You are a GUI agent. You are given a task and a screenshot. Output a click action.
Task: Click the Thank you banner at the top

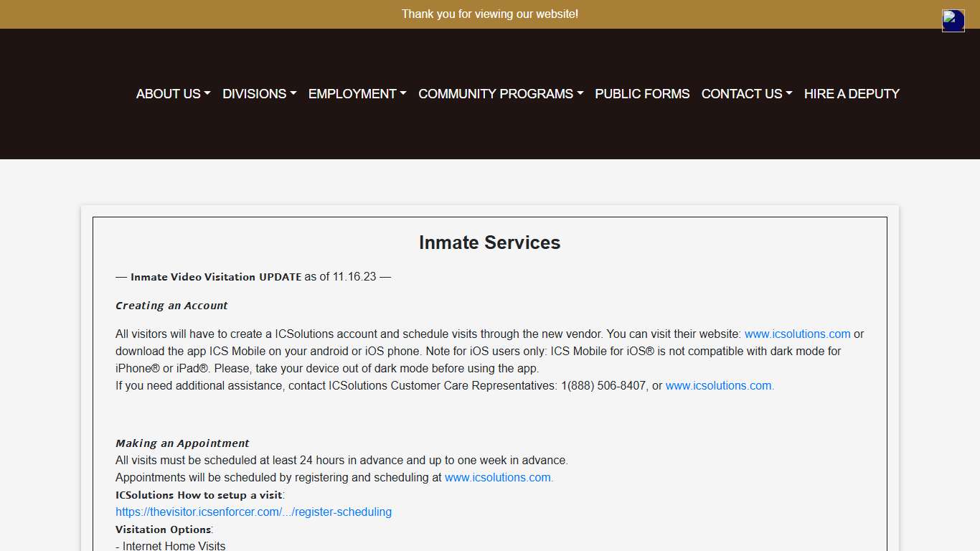490,14
